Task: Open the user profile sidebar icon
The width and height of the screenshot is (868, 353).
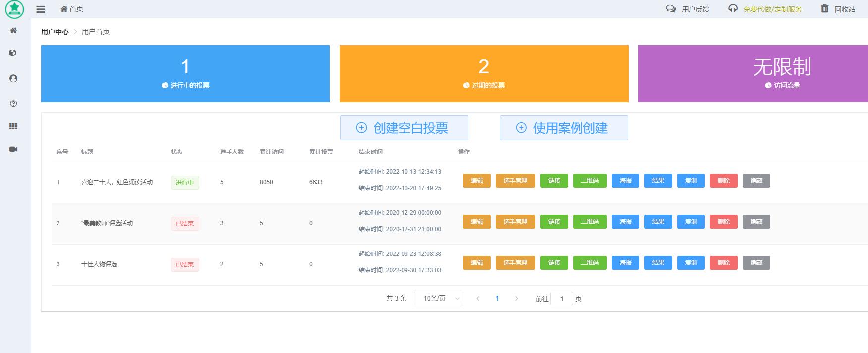Action: tap(13, 78)
